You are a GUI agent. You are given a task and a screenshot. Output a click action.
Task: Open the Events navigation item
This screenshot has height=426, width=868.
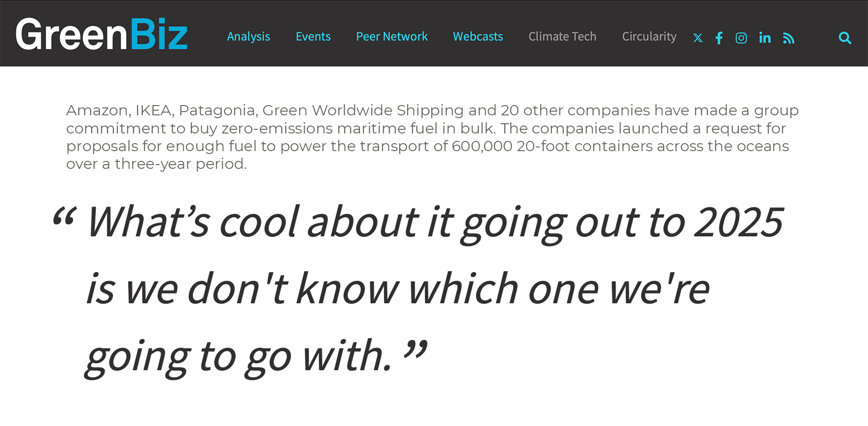click(x=313, y=36)
